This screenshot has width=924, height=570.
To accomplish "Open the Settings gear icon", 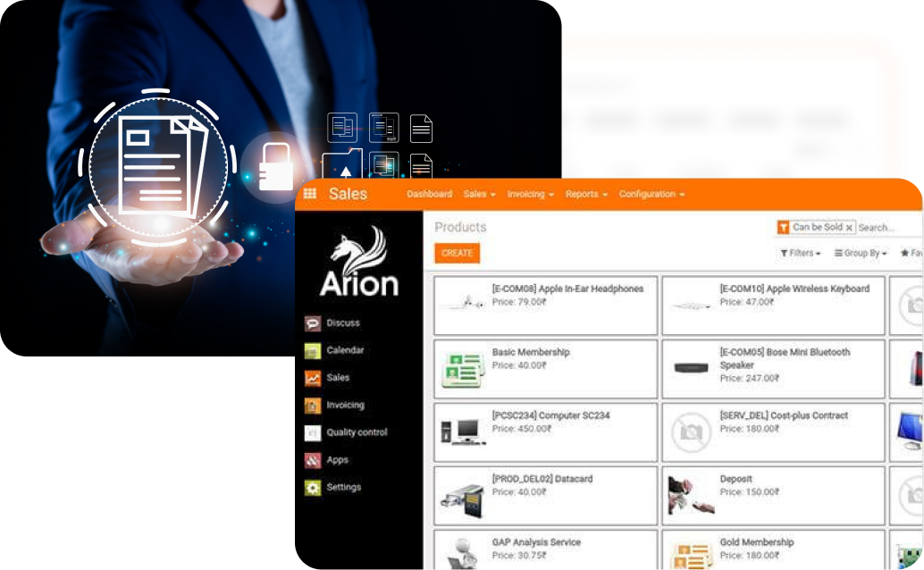I will pyautogui.click(x=312, y=488).
